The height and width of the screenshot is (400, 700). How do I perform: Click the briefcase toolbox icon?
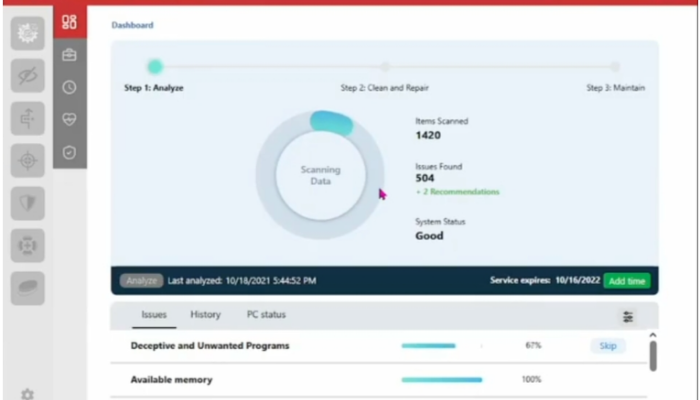pyautogui.click(x=69, y=55)
